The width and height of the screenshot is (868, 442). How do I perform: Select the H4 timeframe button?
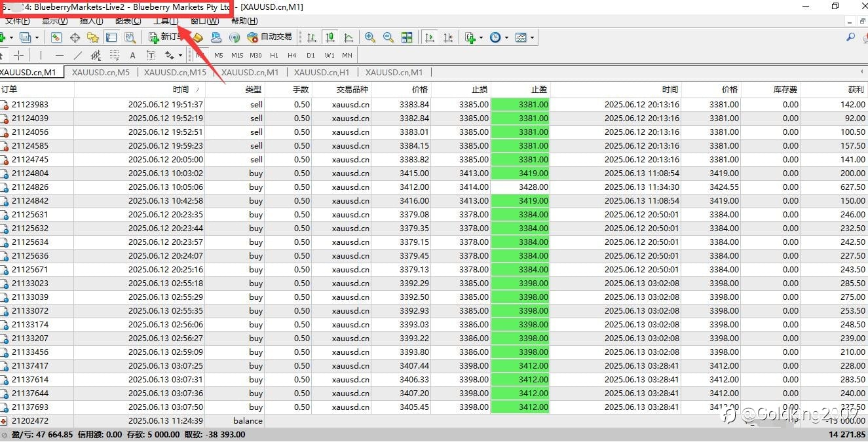point(292,55)
